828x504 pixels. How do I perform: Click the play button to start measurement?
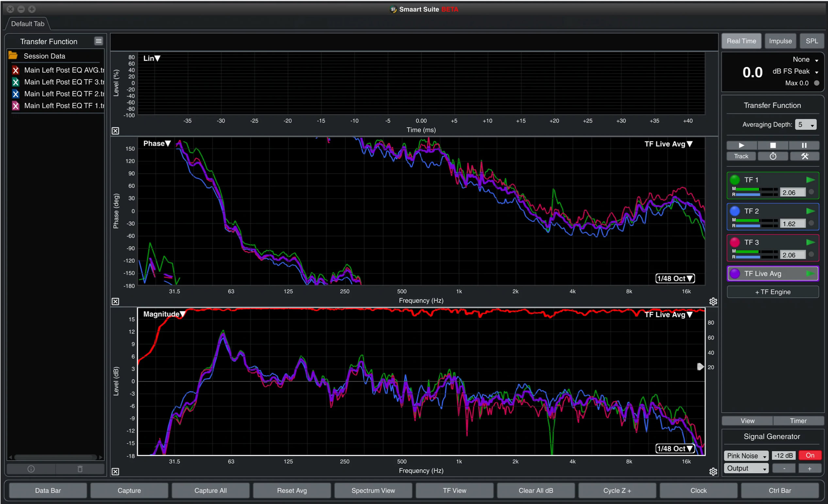[741, 145]
